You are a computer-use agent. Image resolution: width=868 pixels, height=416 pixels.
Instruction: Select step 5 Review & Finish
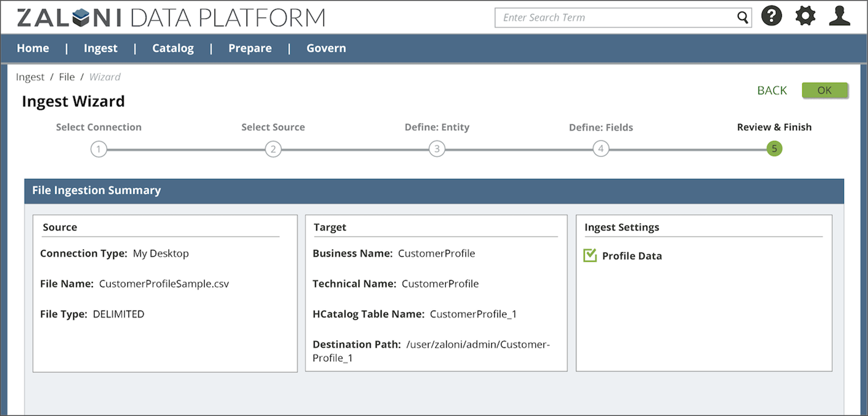(774, 149)
